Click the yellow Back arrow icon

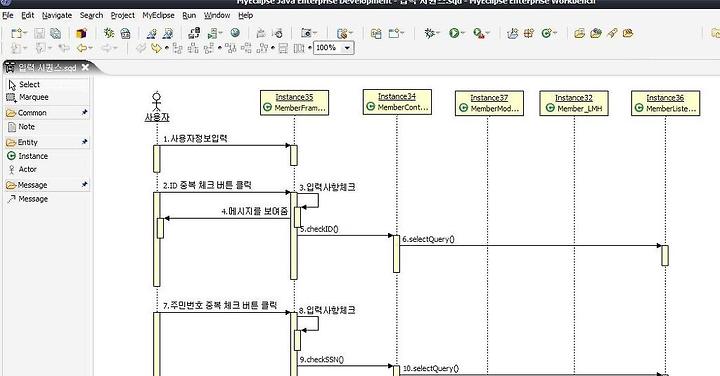tap(82, 48)
